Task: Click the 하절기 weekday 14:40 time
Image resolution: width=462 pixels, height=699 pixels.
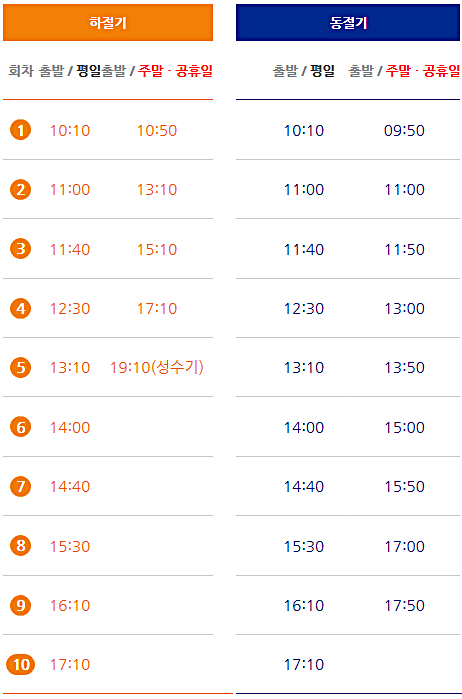Action: [x=70, y=486]
